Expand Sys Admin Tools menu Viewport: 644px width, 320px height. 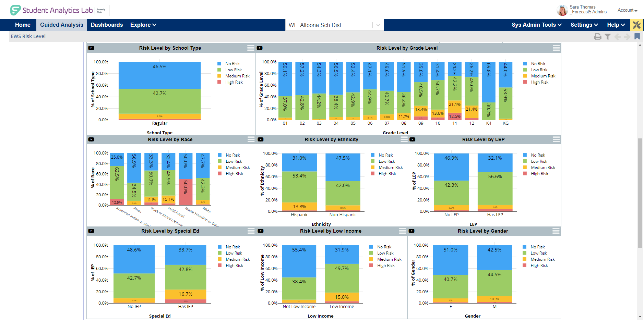pos(537,25)
